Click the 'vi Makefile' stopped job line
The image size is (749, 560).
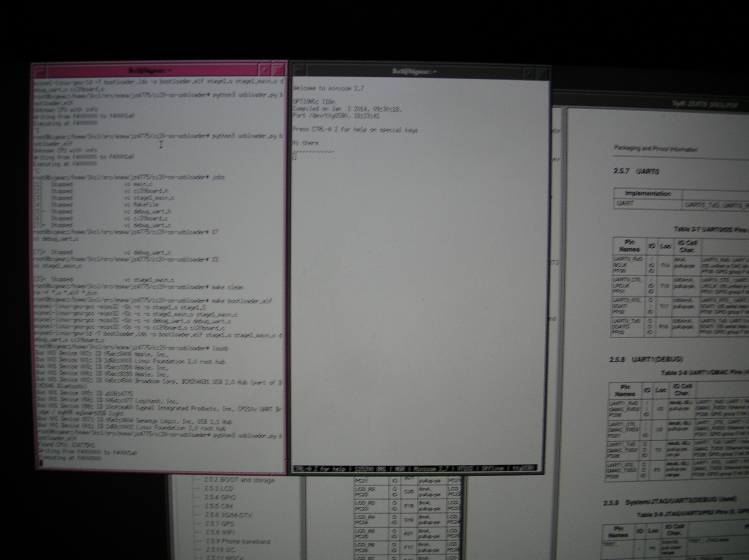pyautogui.click(x=96, y=205)
